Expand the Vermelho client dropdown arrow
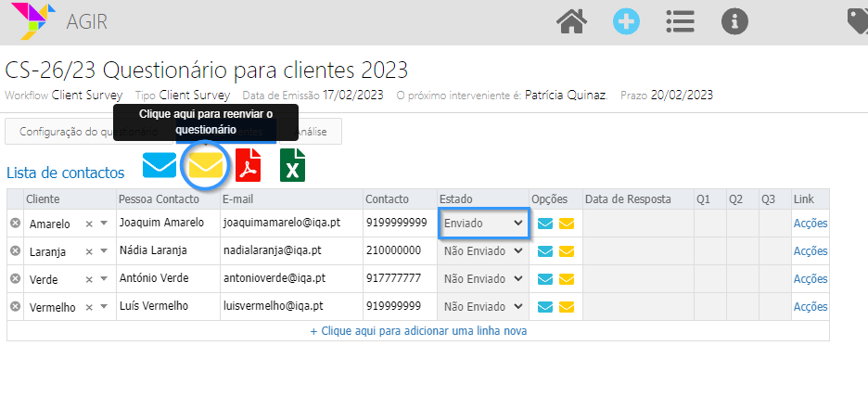Image resolution: width=868 pixels, height=397 pixels. coord(104,306)
